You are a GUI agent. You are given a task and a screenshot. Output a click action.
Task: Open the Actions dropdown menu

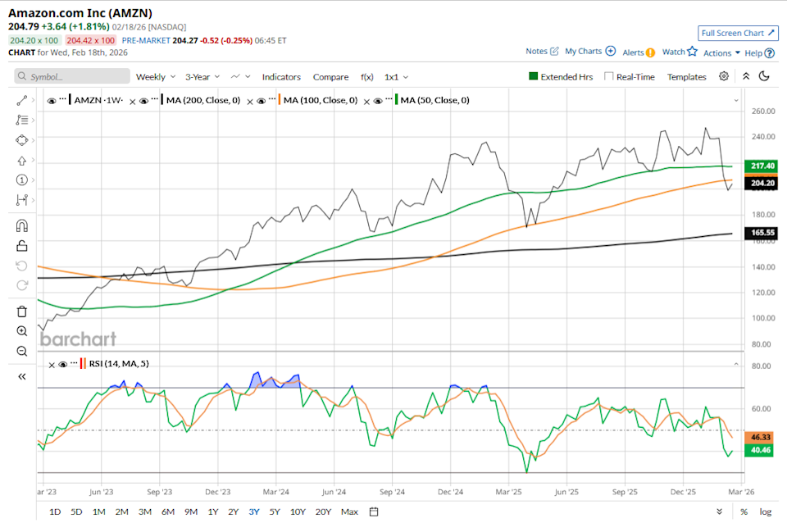tap(721, 52)
